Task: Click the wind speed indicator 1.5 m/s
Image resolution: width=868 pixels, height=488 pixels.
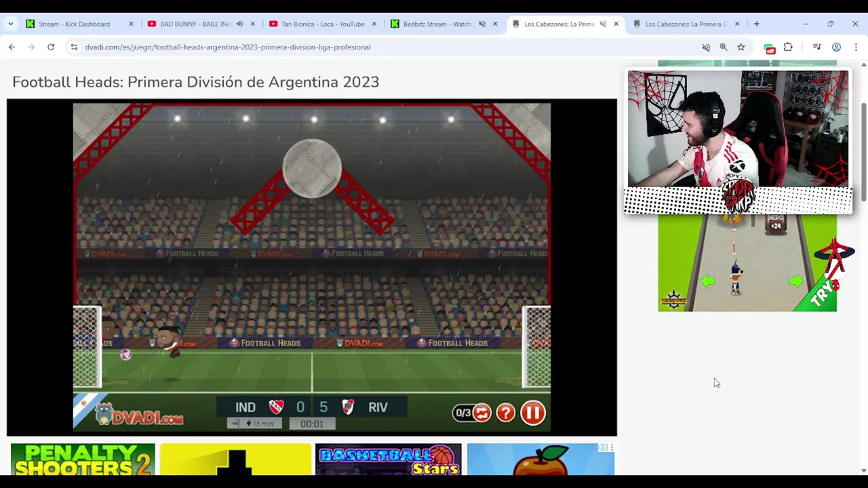Action: pyautogui.click(x=254, y=424)
